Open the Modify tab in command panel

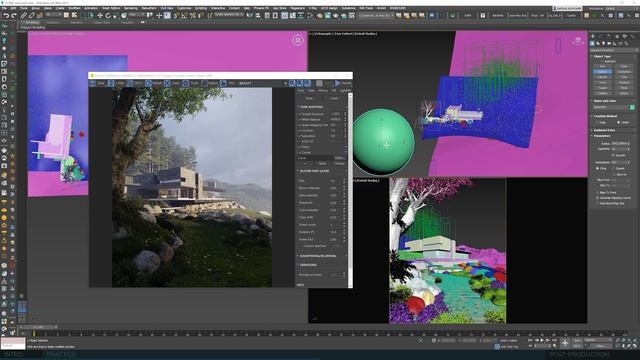tap(601, 36)
